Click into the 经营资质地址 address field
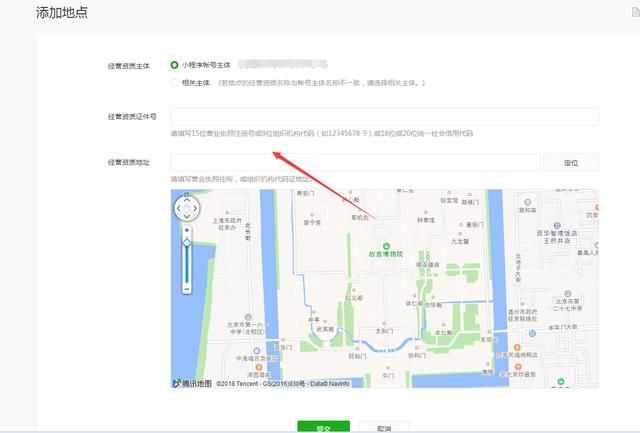 (355, 162)
